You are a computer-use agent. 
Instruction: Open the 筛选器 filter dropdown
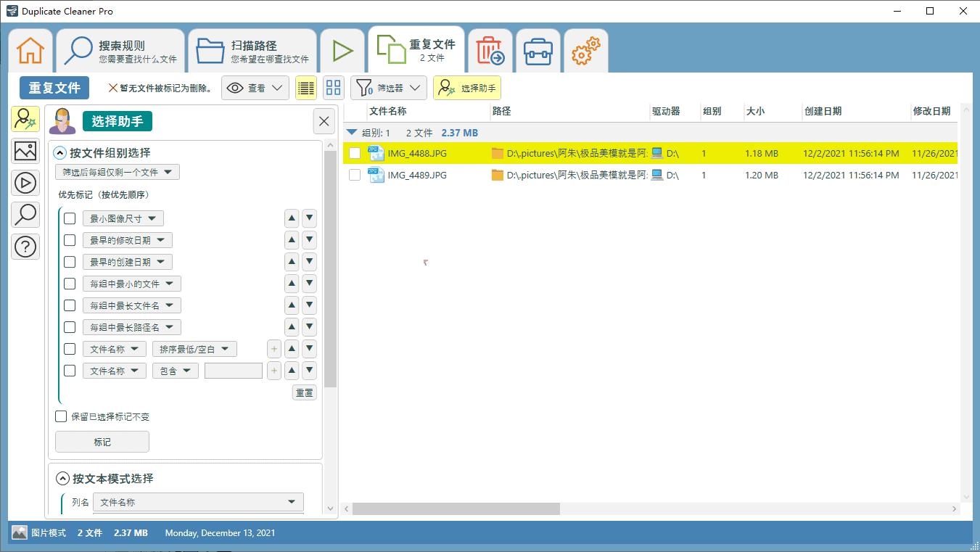388,88
